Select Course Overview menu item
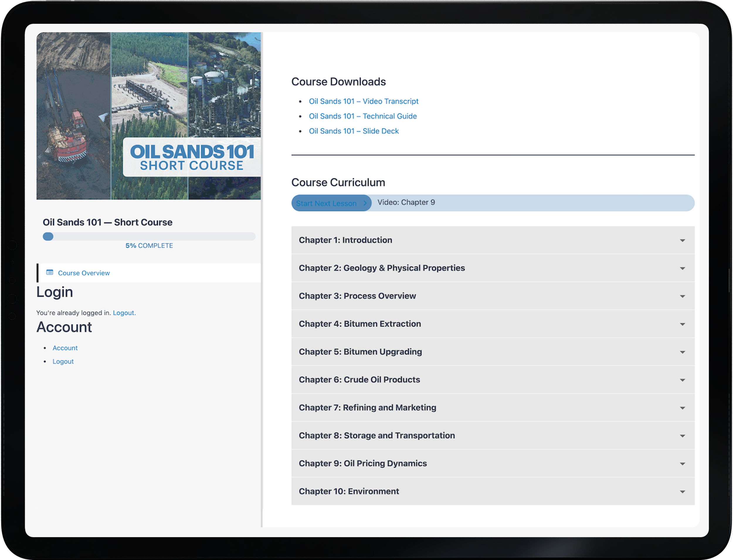The height and width of the screenshot is (560, 733). [x=84, y=273]
